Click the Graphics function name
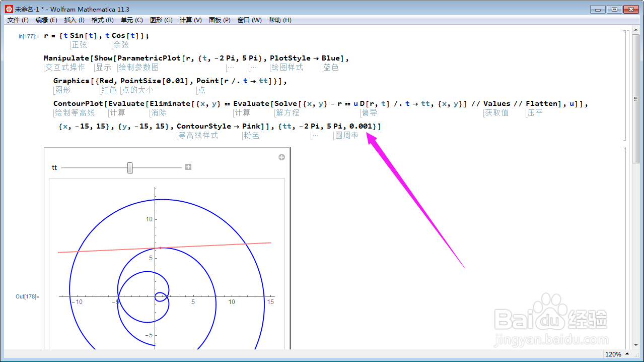The image size is (644, 362). click(x=71, y=81)
